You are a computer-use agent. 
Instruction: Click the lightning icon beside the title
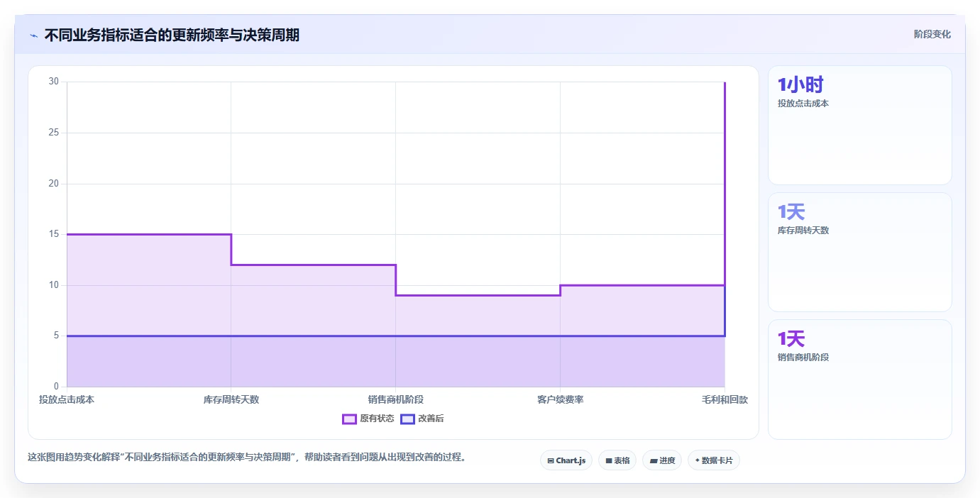click(34, 35)
